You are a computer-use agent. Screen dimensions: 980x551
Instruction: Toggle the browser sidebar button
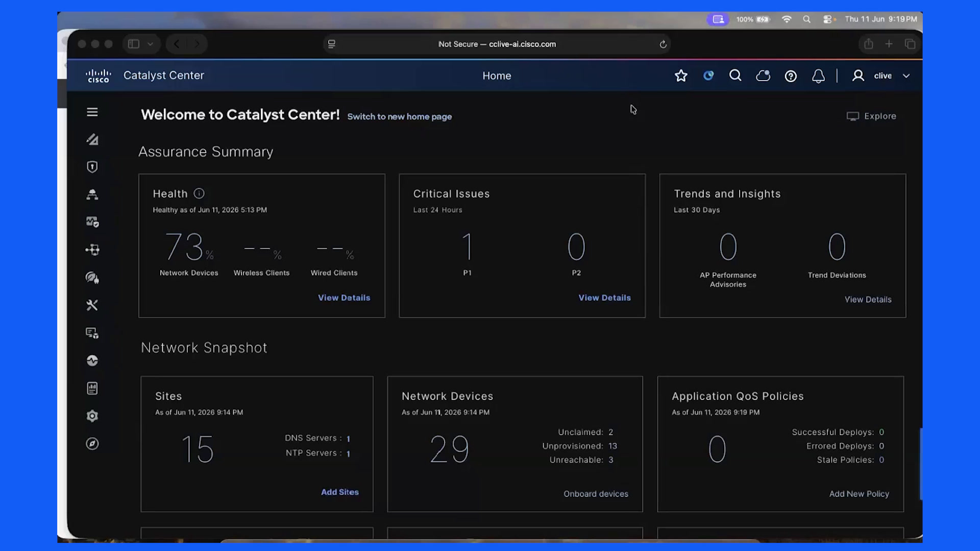[x=134, y=44]
